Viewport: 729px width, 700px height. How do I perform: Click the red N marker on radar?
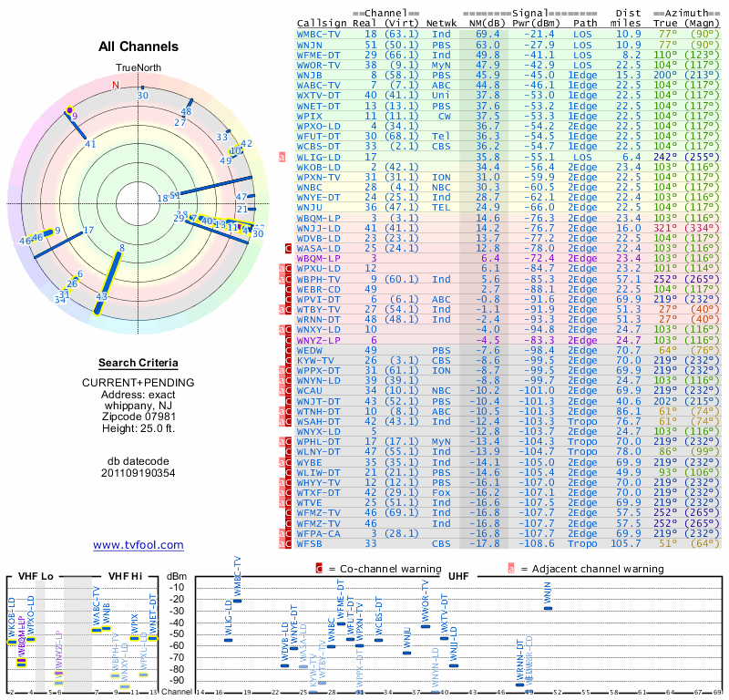coord(116,85)
